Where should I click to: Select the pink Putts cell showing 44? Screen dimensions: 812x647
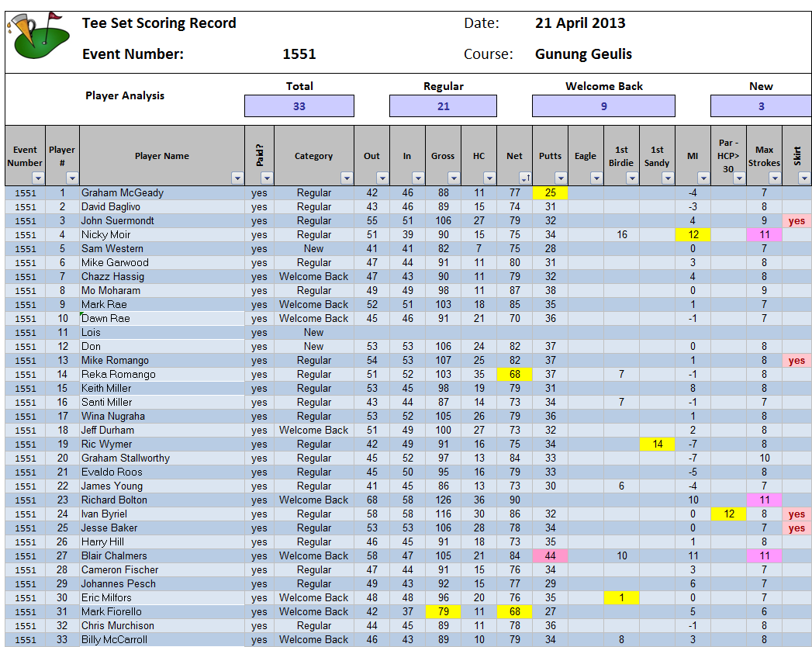pyautogui.click(x=550, y=556)
